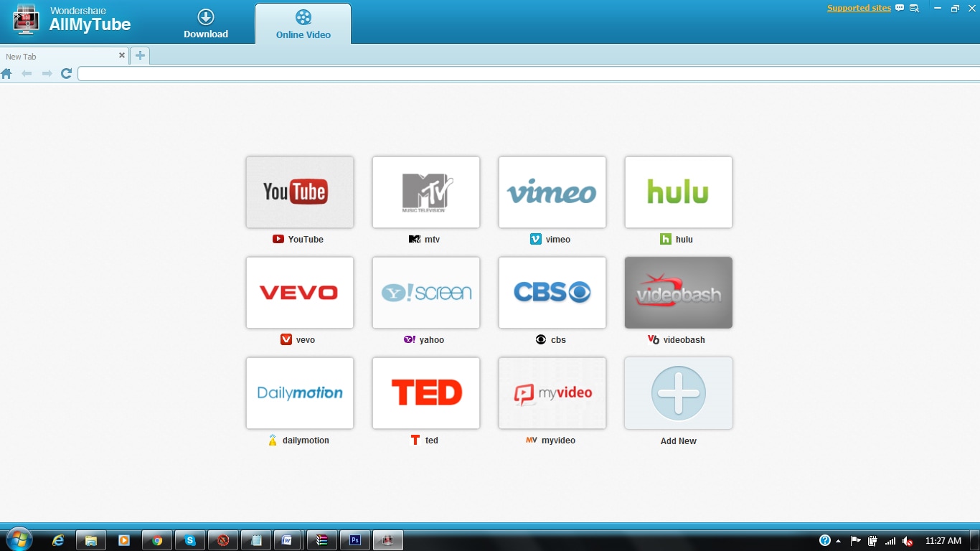Click Add New site tile
Screen dimensions: 980x551
coord(679,393)
